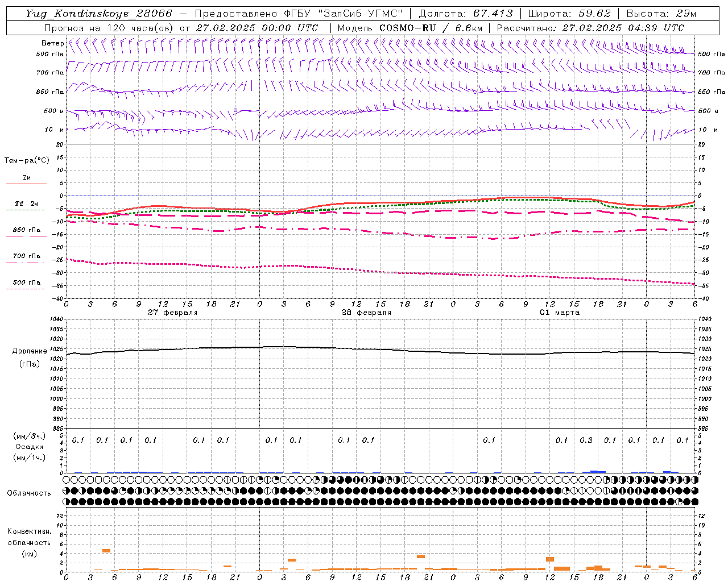This screenshot has height=582, width=728.
Task: Click the dotted pink line sample under 500 гПа legend
Action: click(x=26, y=289)
